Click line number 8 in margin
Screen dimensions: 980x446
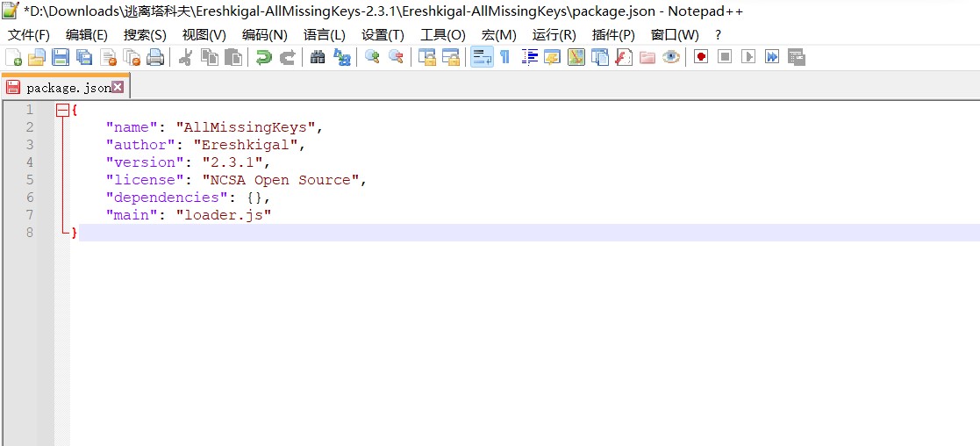(29, 233)
